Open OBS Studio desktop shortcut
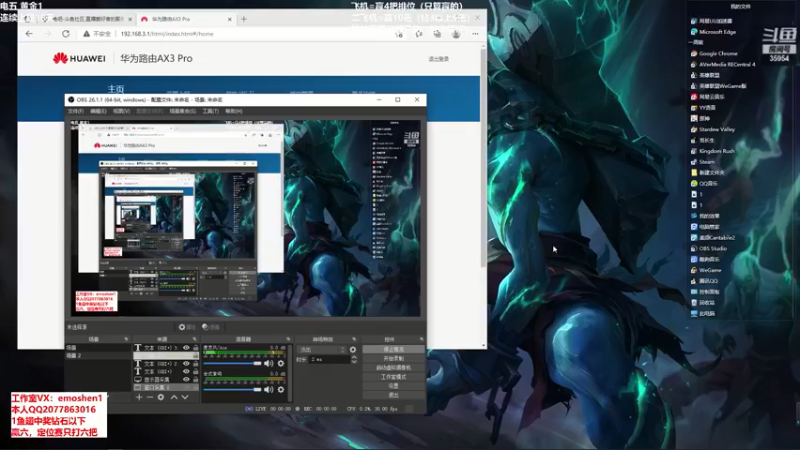The width and height of the screenshot is (800, 450). [709, 248]
